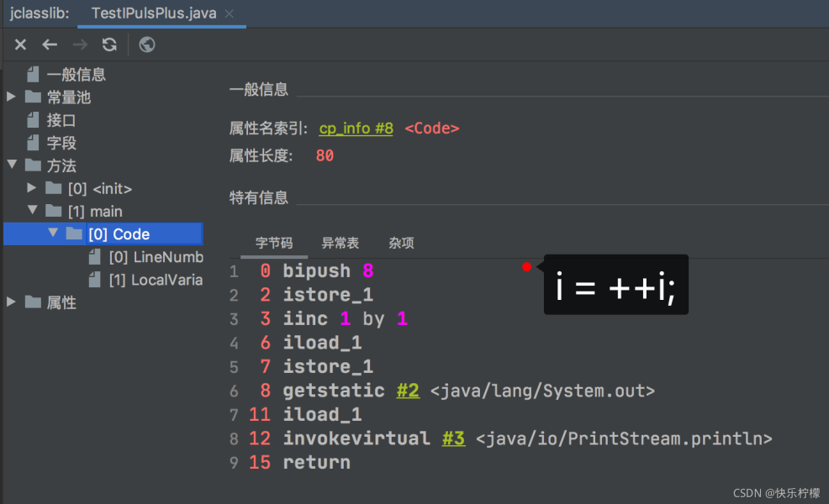The image size is (829, 504).
Task: Follow the #2 constant pool link
Action: pyautogui.click(x=408, y=391)
